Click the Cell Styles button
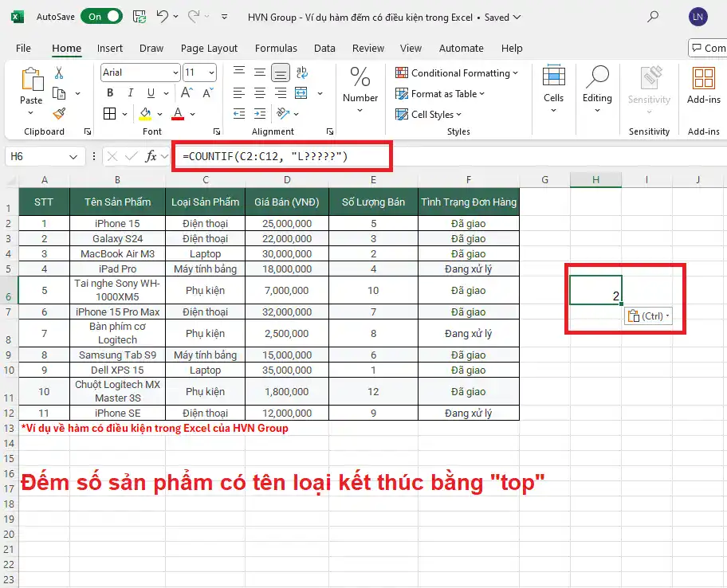 [429, 114]
